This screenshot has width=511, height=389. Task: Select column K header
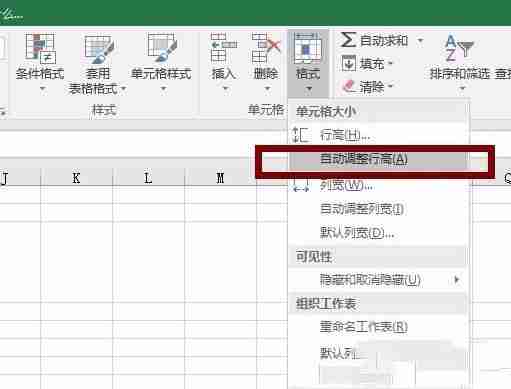coord(76,178)
